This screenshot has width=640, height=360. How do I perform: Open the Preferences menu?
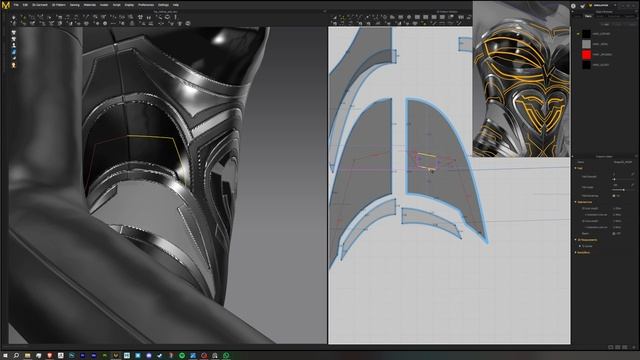[146, 5]
